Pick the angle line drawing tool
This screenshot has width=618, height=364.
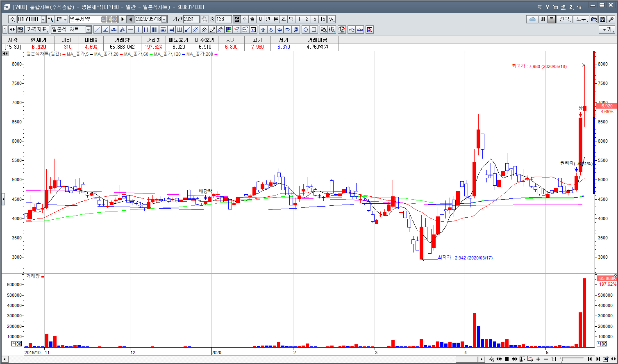[105, 30]
